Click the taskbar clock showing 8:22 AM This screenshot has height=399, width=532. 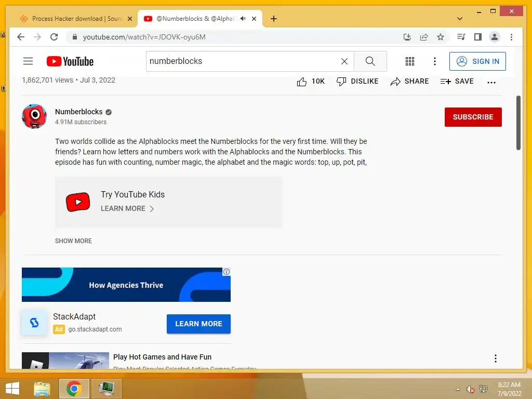[509, 385]
